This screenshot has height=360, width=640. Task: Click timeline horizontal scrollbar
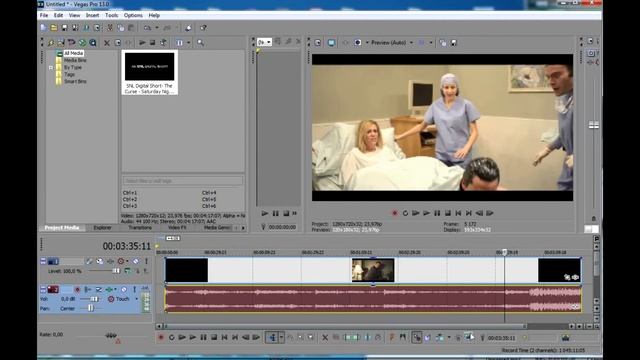click(345, 326)
